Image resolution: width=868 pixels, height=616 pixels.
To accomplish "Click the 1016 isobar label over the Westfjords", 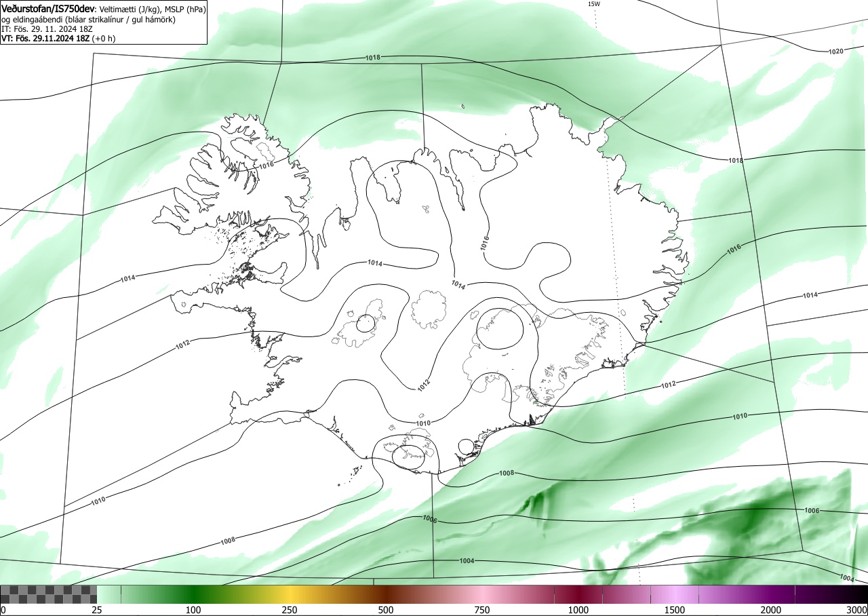I will coord(266,165).
